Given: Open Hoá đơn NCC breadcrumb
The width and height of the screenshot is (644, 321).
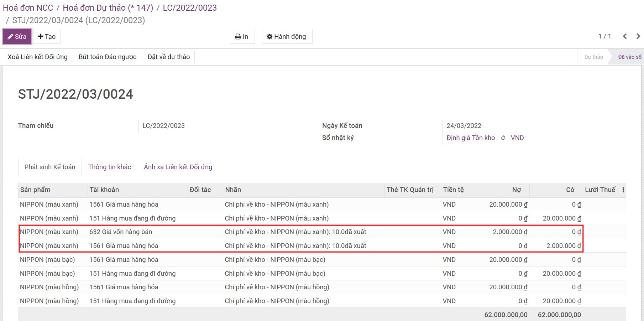Looking at the screenshot, I should click(x=28, y=8).
